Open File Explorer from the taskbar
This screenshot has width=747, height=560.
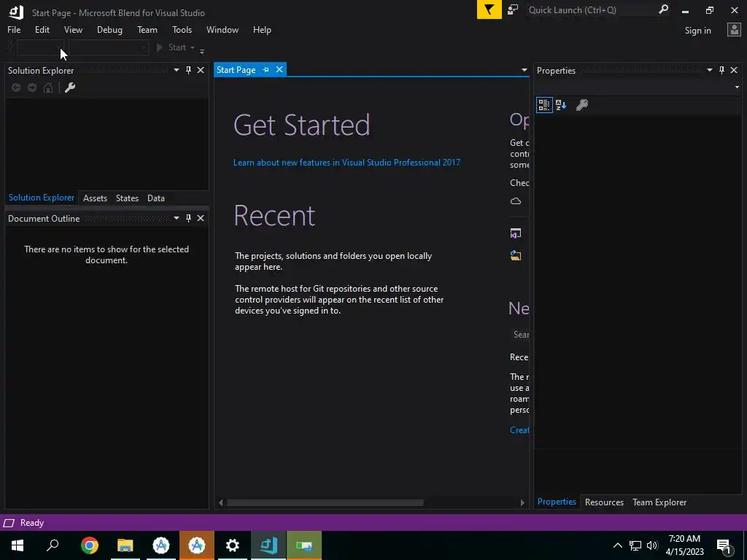[125, 545]
